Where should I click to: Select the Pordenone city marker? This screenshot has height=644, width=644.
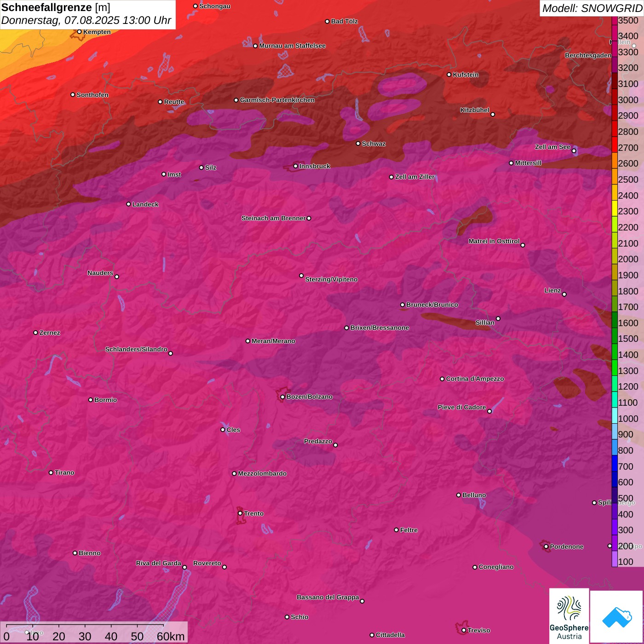[x=546, y=547]
